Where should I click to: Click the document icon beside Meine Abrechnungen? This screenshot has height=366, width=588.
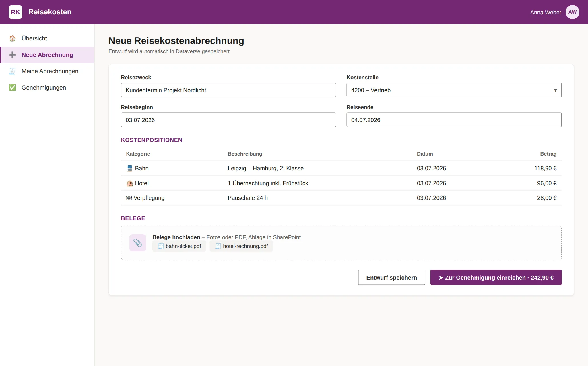coord(12,71)
